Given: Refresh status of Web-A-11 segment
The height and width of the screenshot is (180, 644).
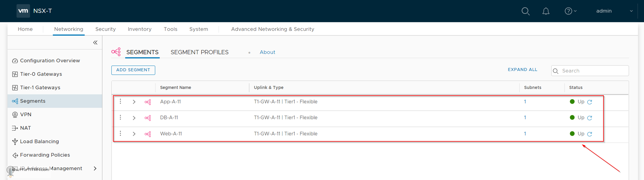Looking at the screenshot, I should click(590, 134).
